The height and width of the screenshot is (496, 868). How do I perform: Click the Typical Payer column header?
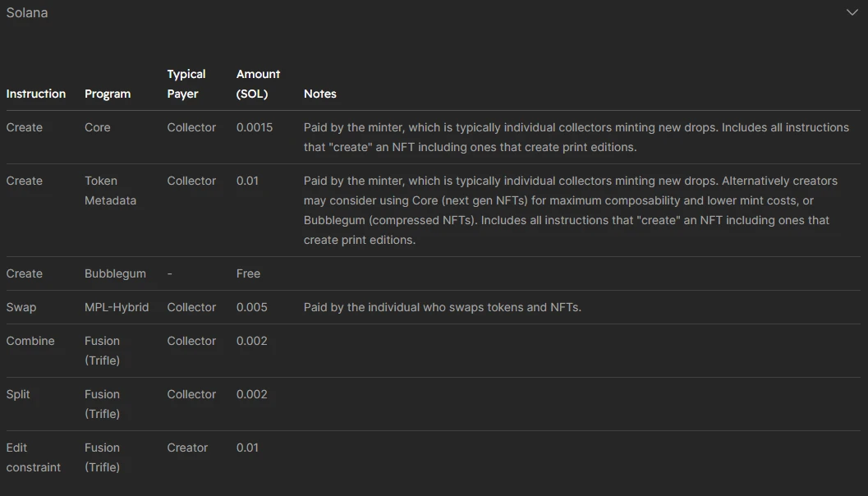[x=186, y=84]
